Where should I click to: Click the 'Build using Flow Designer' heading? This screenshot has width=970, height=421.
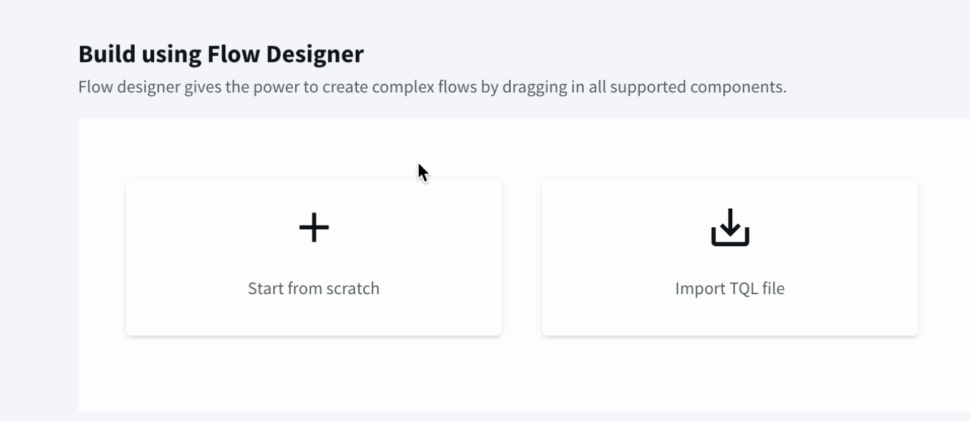tap(221, 54)
